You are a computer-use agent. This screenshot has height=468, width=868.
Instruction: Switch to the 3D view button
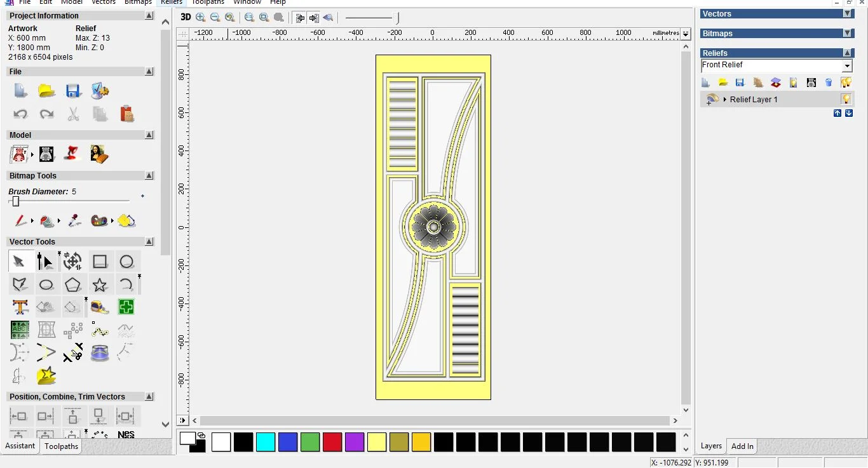(186, 17)
